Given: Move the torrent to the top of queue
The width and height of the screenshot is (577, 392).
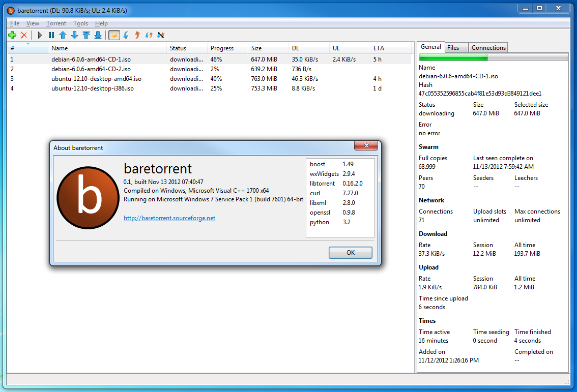Looking at the screenshot, I should 85,35.
